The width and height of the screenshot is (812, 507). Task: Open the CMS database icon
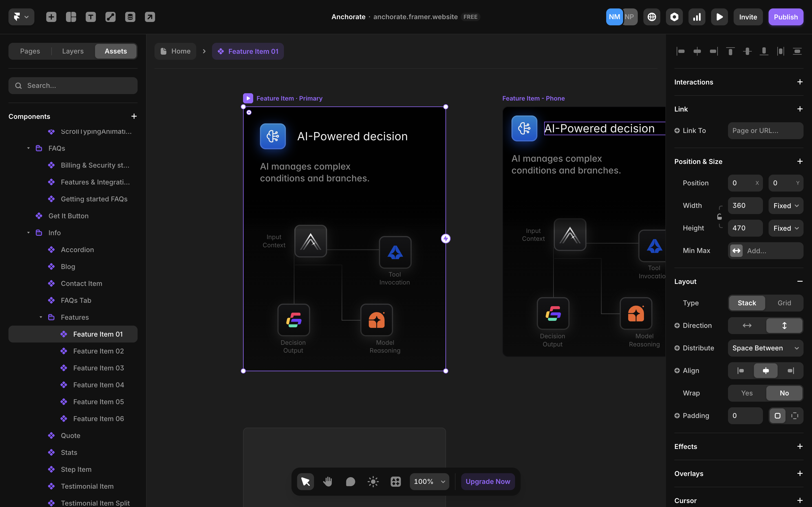pos(130,17)
